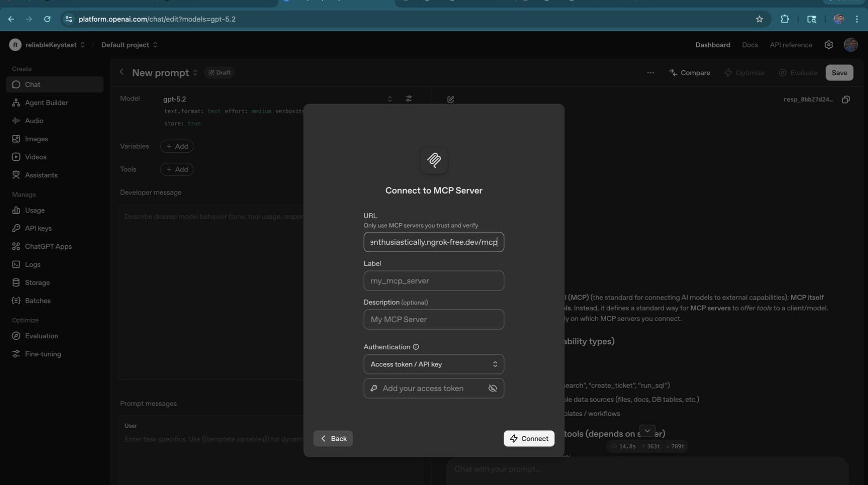Copy the response ID with the copy icon
This screenshot has height=485, width=868.
pyautogui.click(x=846, y=100)
